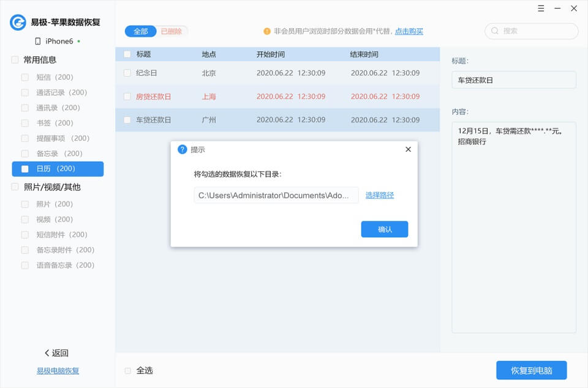Click the 北京 location cell
588x388 pixels.
[x=209, y=73]
